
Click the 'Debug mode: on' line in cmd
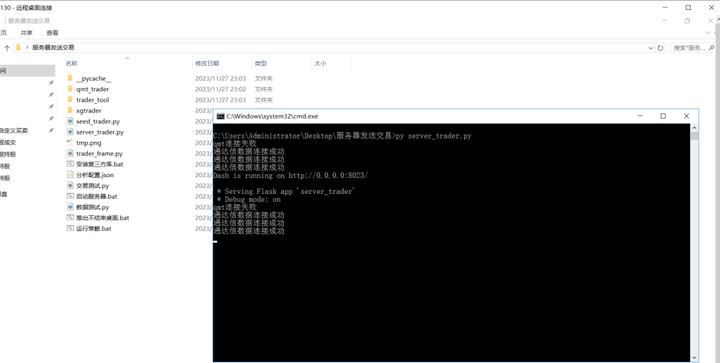pos(248,199)
